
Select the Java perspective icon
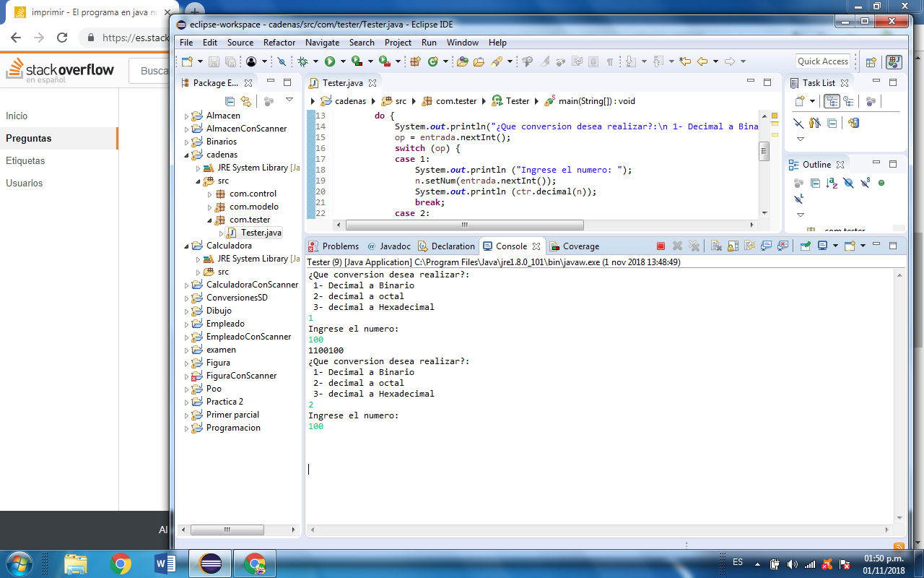tap(894, 61)
